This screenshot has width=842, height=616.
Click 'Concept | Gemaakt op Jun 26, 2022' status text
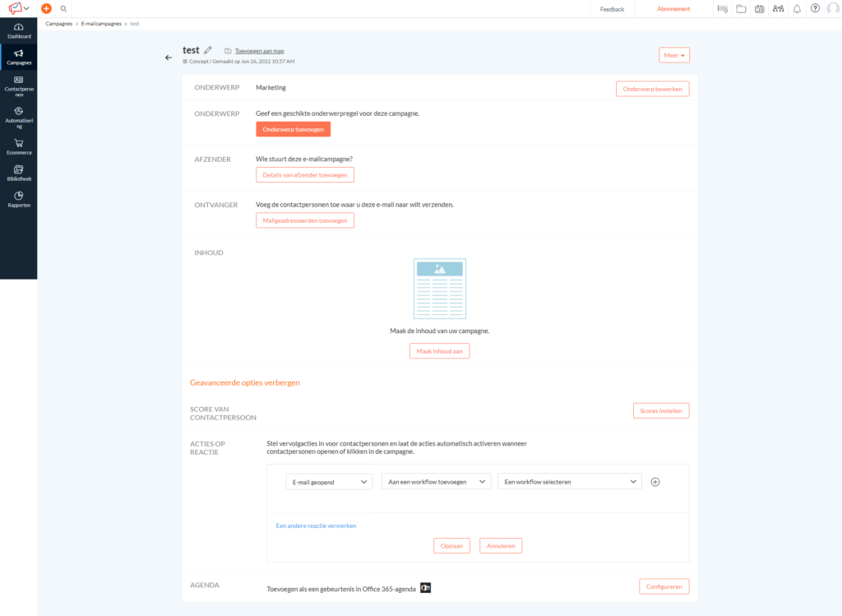(x=242, y=61)
